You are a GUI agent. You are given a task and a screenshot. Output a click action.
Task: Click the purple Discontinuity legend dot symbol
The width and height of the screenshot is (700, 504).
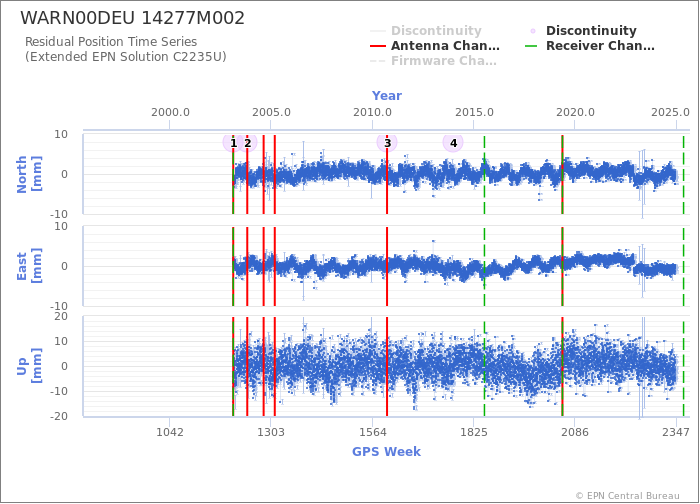point(533,31)
